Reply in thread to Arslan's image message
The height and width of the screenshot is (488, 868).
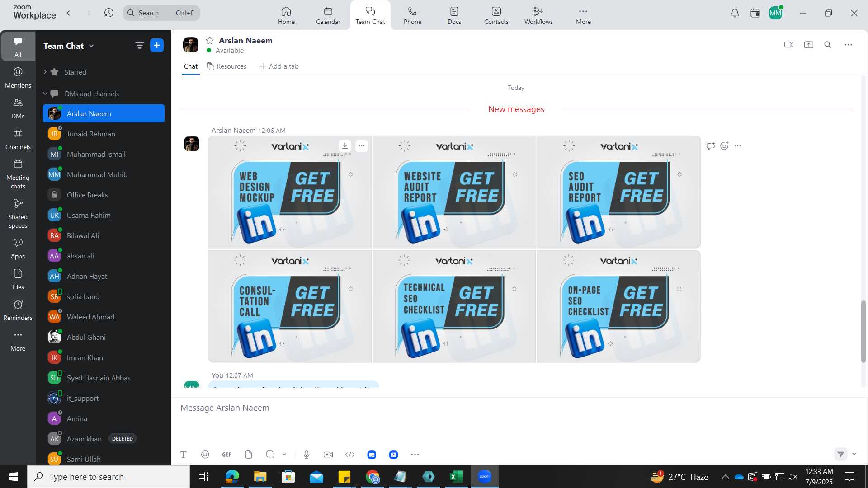point(711,146)
